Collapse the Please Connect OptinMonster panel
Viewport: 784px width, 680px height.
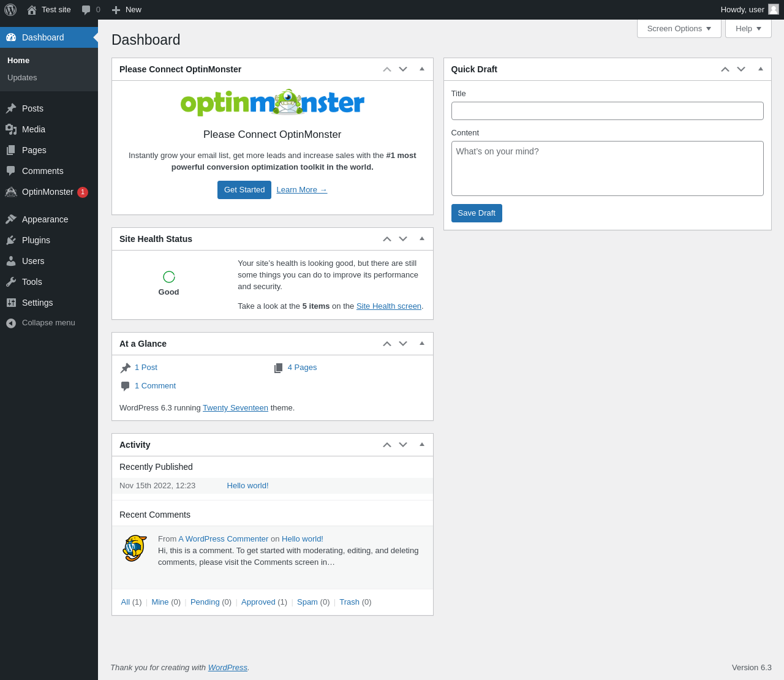422,69
